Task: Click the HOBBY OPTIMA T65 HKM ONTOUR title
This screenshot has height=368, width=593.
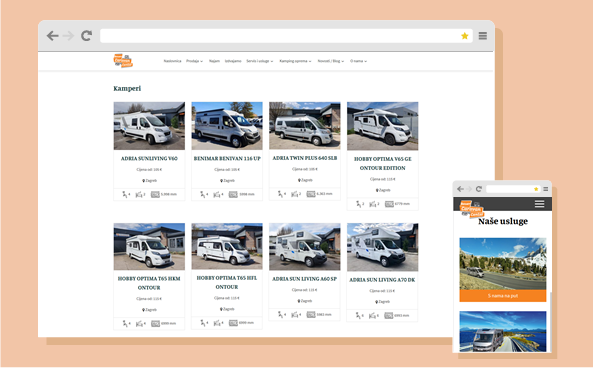Action: [x=149, y=283]
